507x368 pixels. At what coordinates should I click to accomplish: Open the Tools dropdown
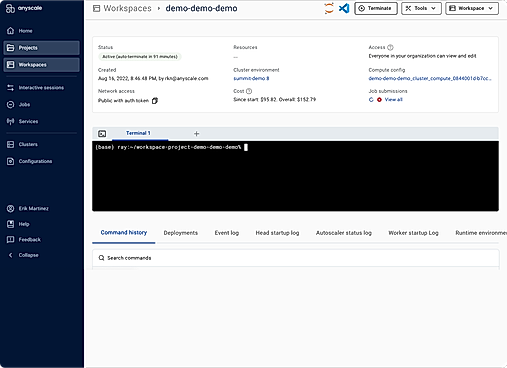pyautogui.click(x=421, y=8)
